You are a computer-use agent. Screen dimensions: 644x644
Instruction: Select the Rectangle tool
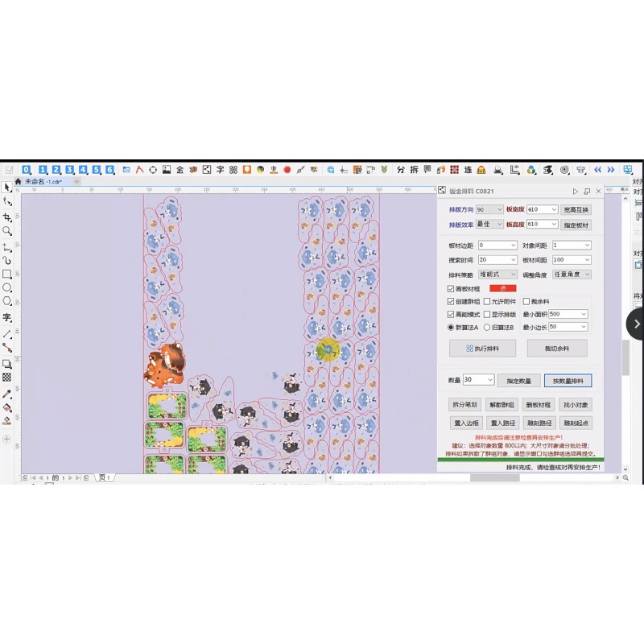pos(7,274)
